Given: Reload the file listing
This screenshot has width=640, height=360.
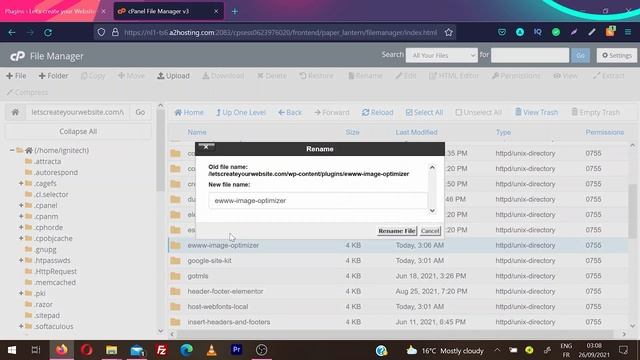Looking at the screenshot, I should pos(378,112).
